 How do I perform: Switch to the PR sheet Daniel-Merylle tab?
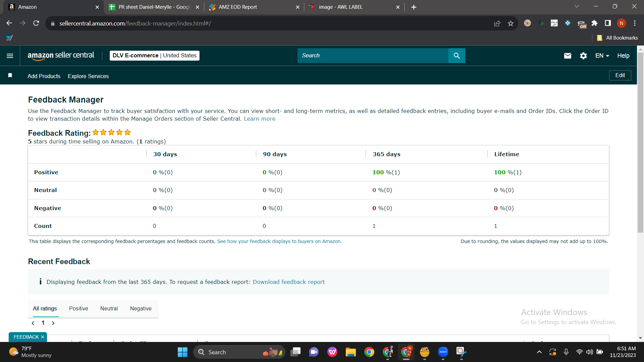(x=154, y=7)
